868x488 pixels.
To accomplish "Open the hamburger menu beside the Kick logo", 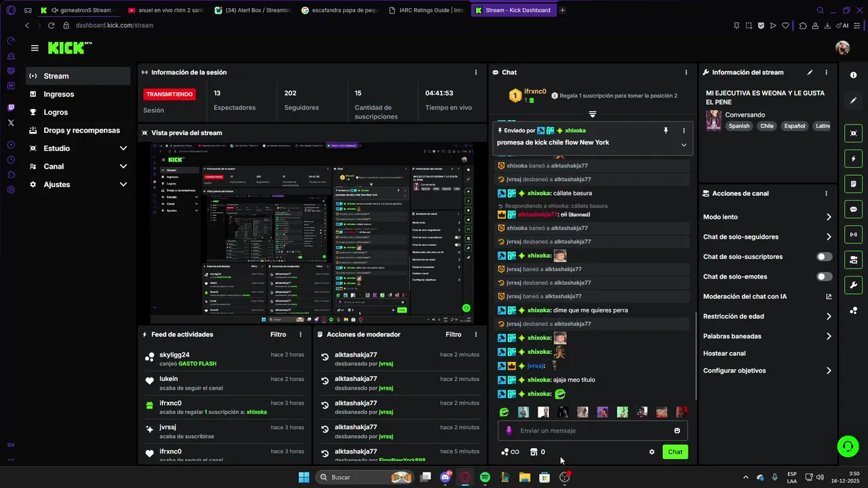I will click(x=35, y=48).
